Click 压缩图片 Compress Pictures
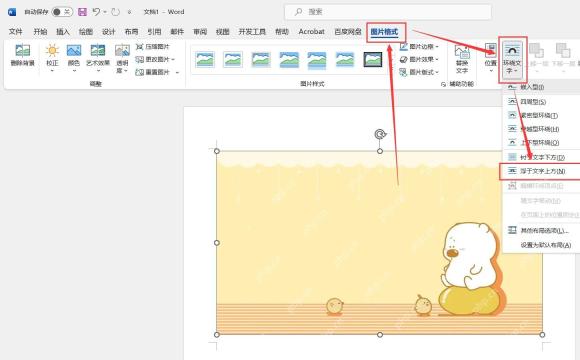 click(x=152, y=47)
